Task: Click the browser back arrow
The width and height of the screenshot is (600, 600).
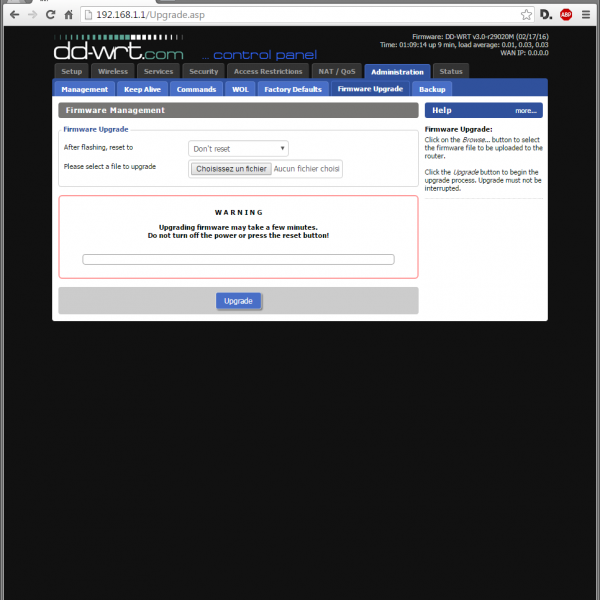Action: [13, 15]
